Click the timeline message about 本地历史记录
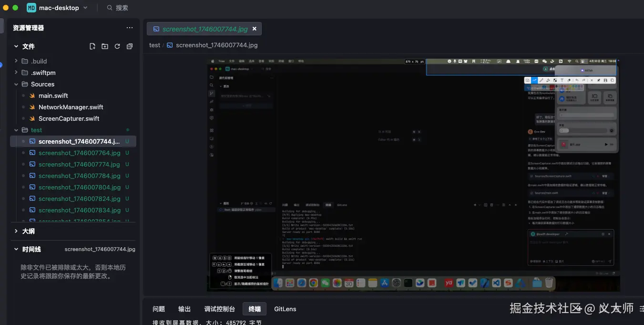 coord(73,272)
